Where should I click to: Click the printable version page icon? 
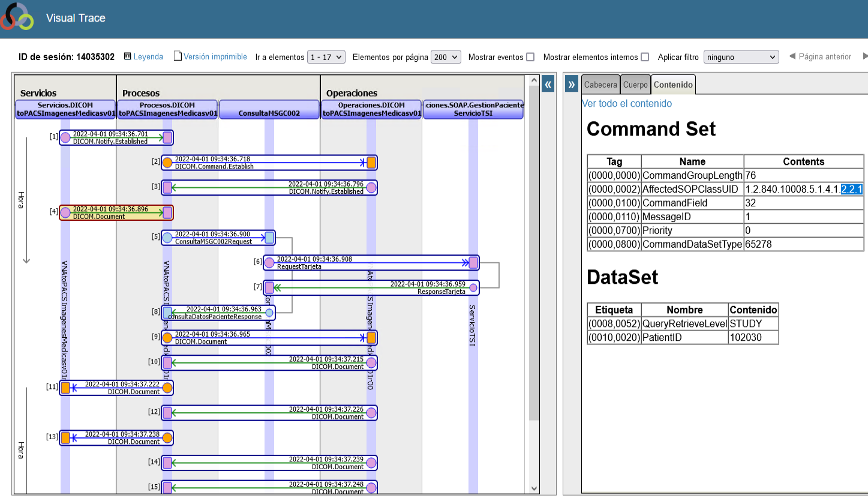(178, 56)
